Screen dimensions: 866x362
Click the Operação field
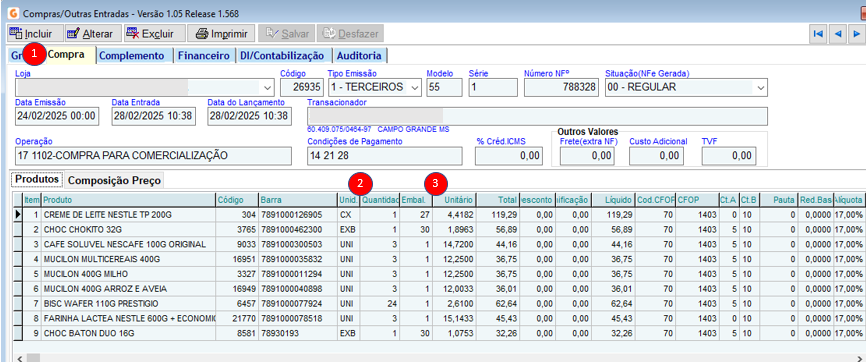153,156
